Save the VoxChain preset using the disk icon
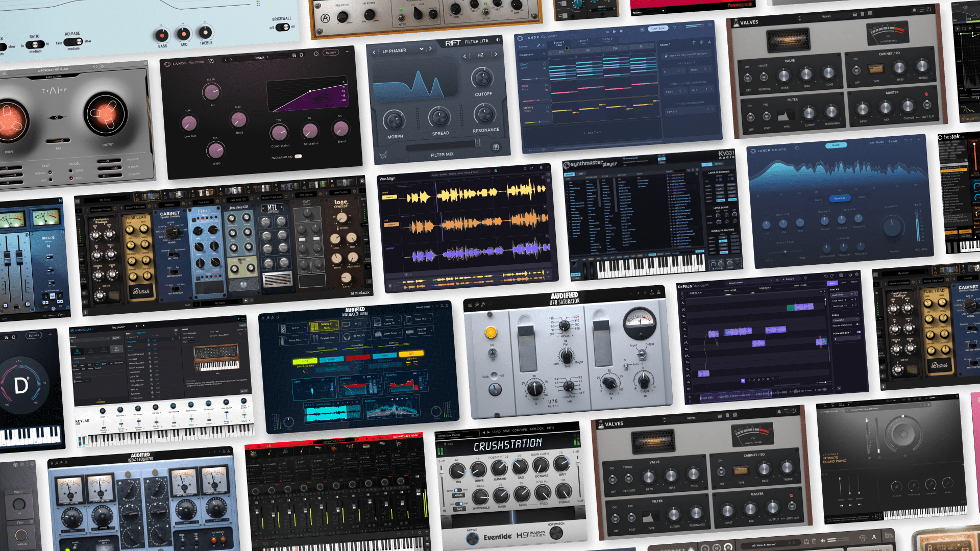Screen dimensions: 980x551 point(295,55)
